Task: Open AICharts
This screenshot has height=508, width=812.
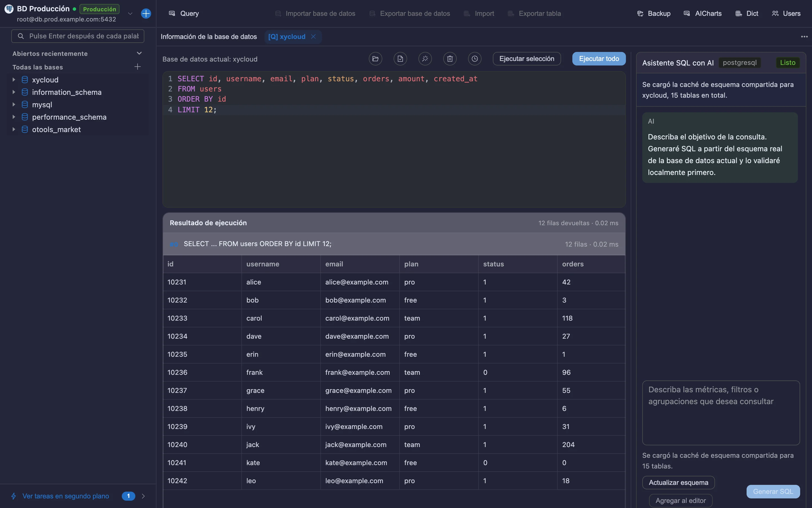Action: (x=702, y=14)
